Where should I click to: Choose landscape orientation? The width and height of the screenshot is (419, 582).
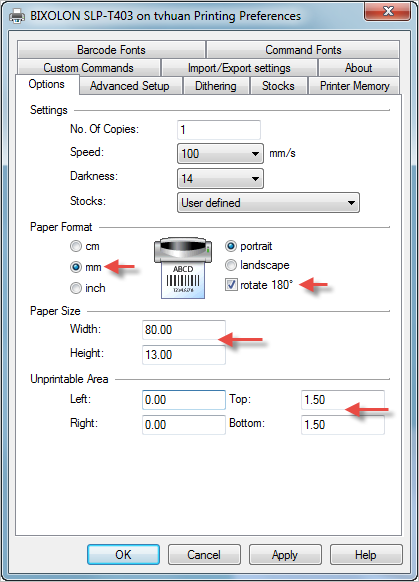(231, 265)
